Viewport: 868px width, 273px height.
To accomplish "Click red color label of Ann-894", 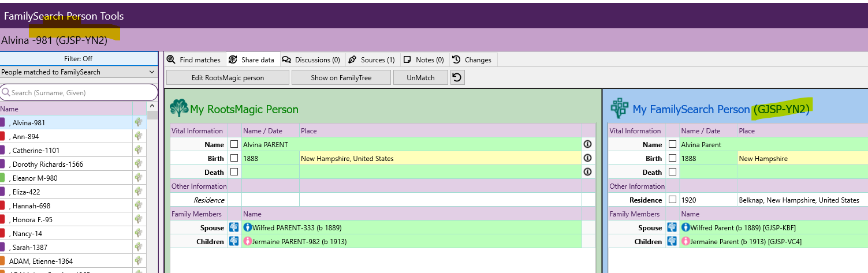I will tap(2, 136).
